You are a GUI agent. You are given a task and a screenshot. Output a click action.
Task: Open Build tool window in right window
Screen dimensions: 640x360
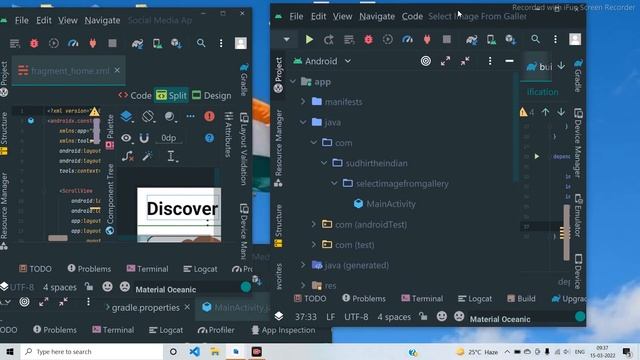point(521,298)
